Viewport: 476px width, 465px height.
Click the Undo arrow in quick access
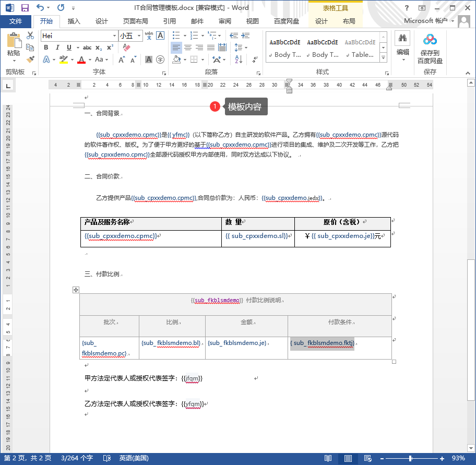point(40,8)
